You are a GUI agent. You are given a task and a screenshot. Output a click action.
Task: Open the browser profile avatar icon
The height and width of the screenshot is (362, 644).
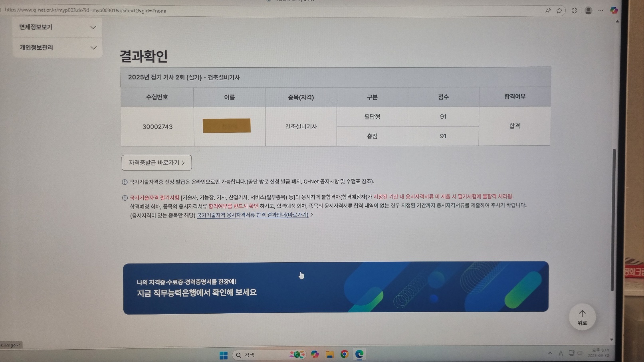(x=588, y=11)
